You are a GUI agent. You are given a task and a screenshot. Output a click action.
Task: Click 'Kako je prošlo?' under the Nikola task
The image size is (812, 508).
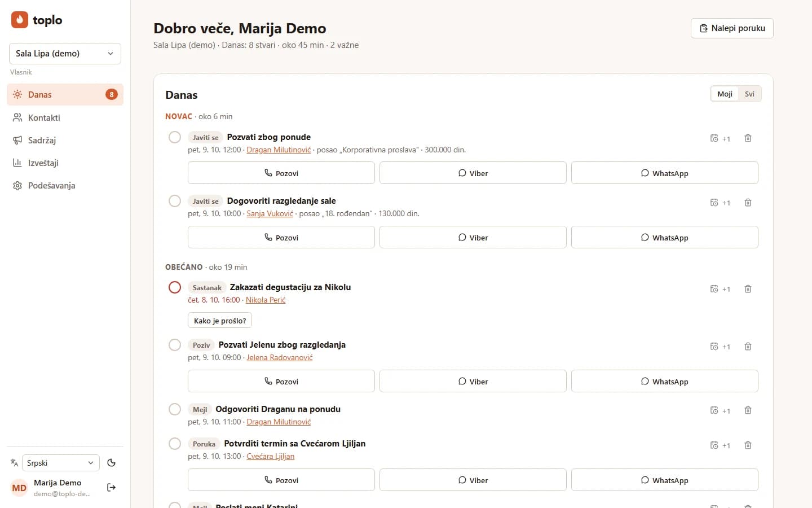pyautogui.click(x=220, y=321)
